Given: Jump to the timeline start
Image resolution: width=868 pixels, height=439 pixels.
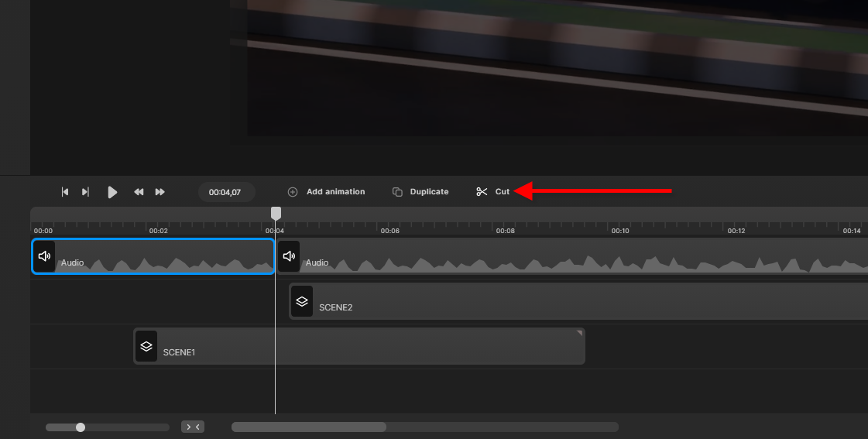Looking at the screenshot, I should tap(65, 192).
